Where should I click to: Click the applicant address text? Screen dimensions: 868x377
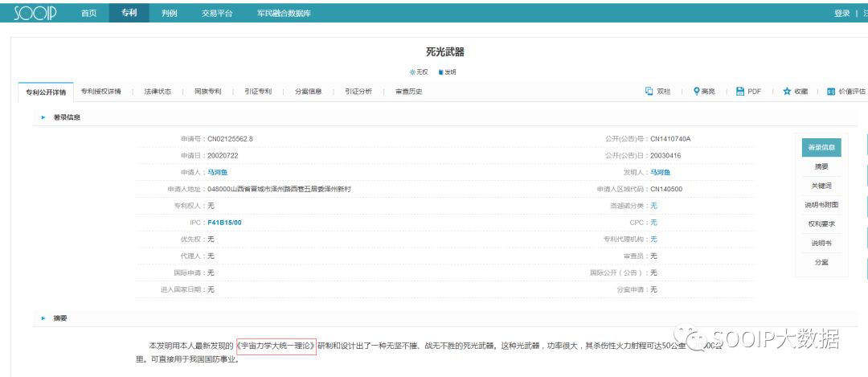(279, 189)
